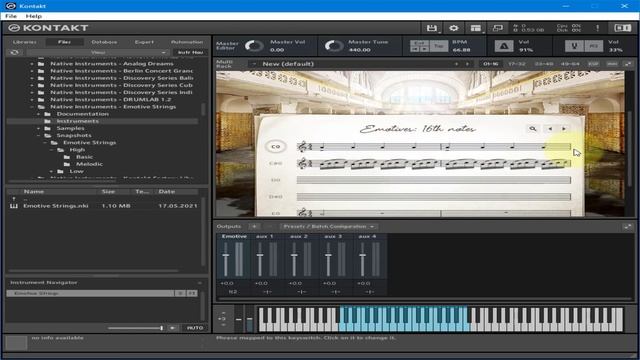Toggle the AUX button in rack header
The image size is (640, 360).
612,64
